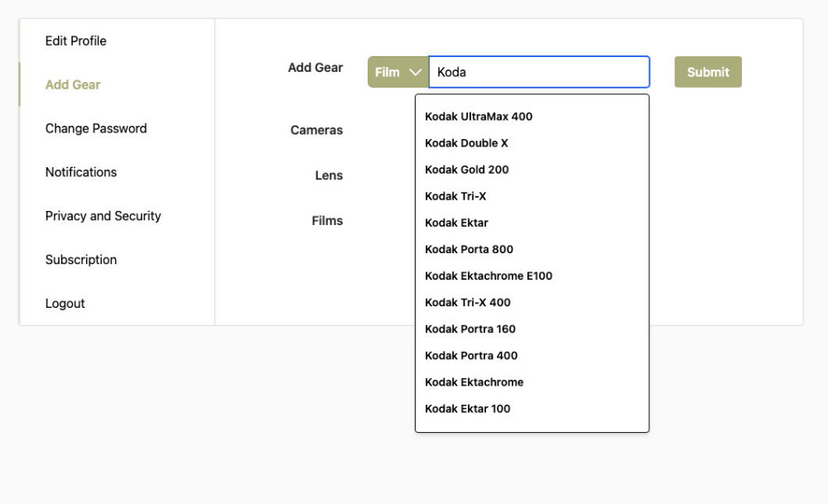Pick Kodak Portra 400 option

tap(471, 355)
